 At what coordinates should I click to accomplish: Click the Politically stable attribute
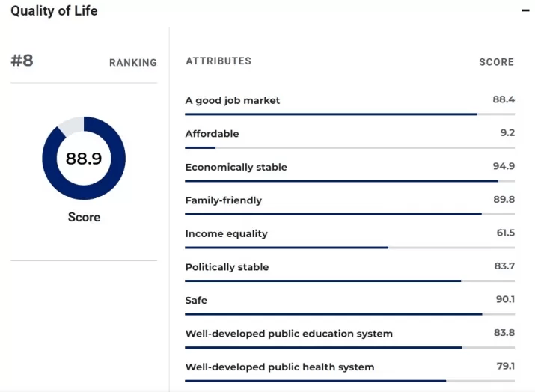point(227,267)
